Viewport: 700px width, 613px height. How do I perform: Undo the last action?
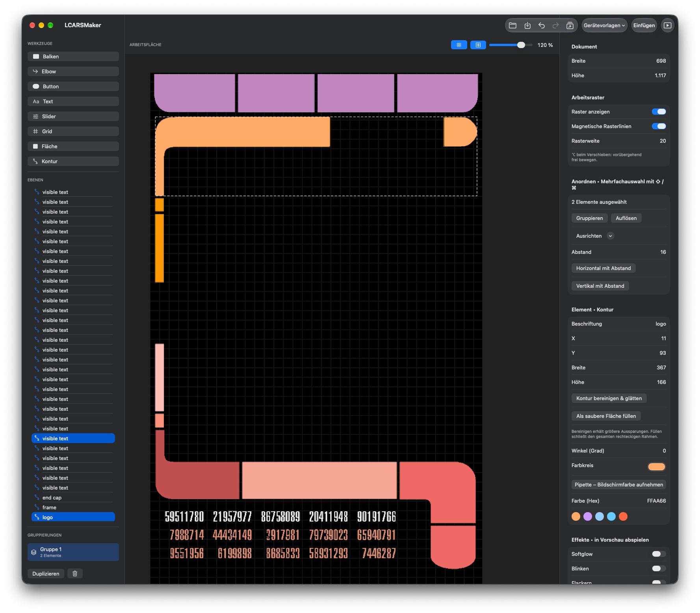click(x=542, y=26)
